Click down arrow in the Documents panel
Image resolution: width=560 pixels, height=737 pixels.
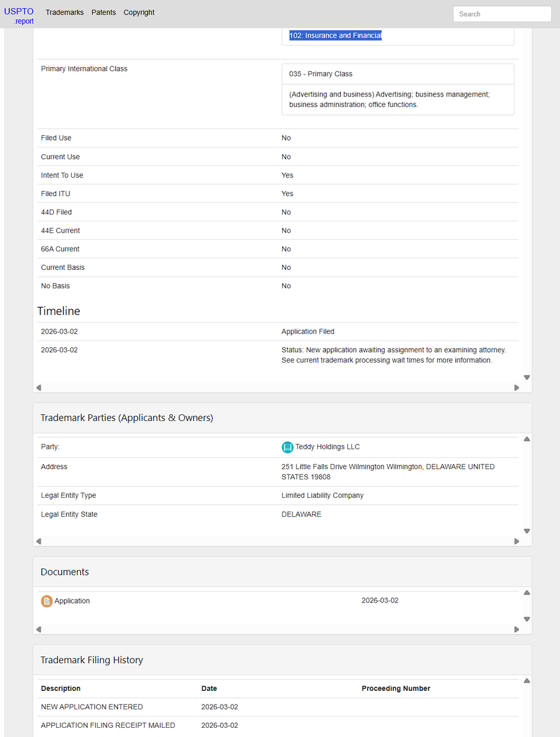(527, 619)
